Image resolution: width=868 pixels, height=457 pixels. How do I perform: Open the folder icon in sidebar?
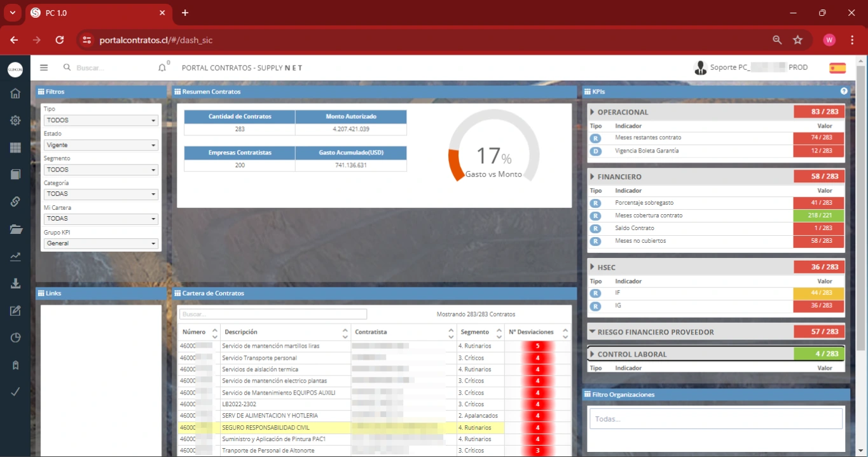click(x=15, y=229)
